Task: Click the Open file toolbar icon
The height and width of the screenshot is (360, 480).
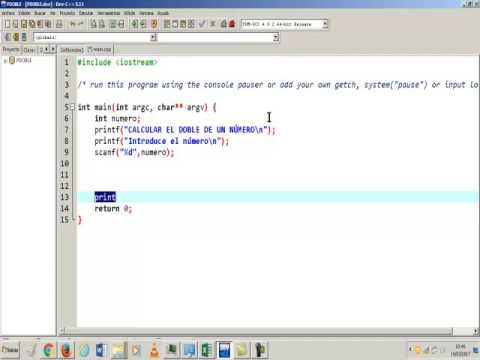Action: [15, 24]
